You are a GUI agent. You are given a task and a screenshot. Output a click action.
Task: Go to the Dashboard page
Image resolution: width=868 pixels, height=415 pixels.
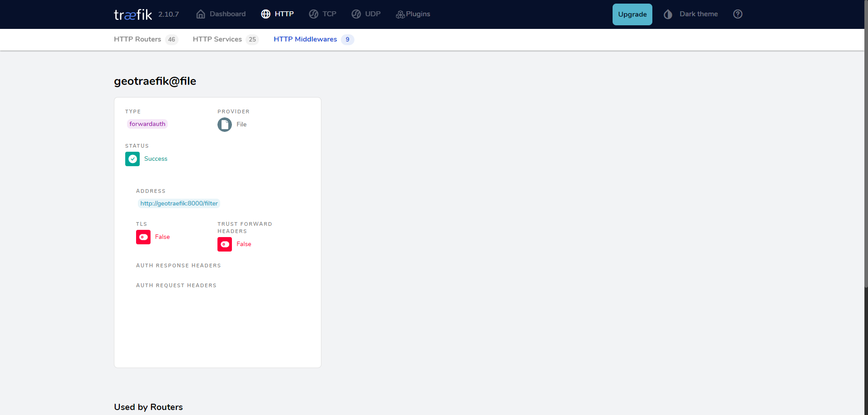pyautogui.click(x=221, y=14)
